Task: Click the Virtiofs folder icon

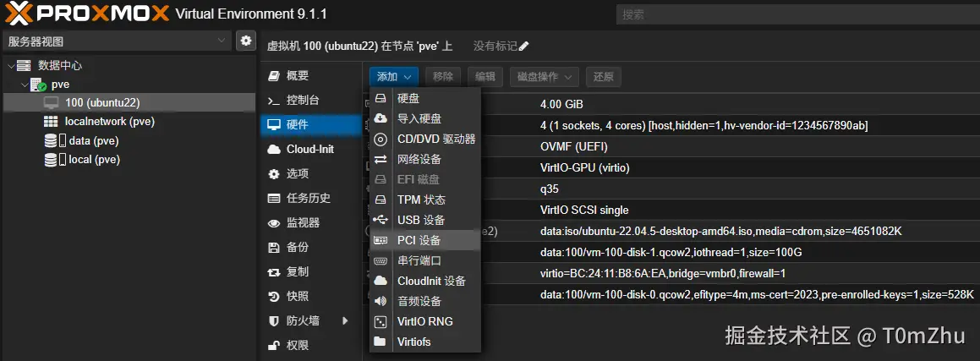Action: [x=380, y=342]
